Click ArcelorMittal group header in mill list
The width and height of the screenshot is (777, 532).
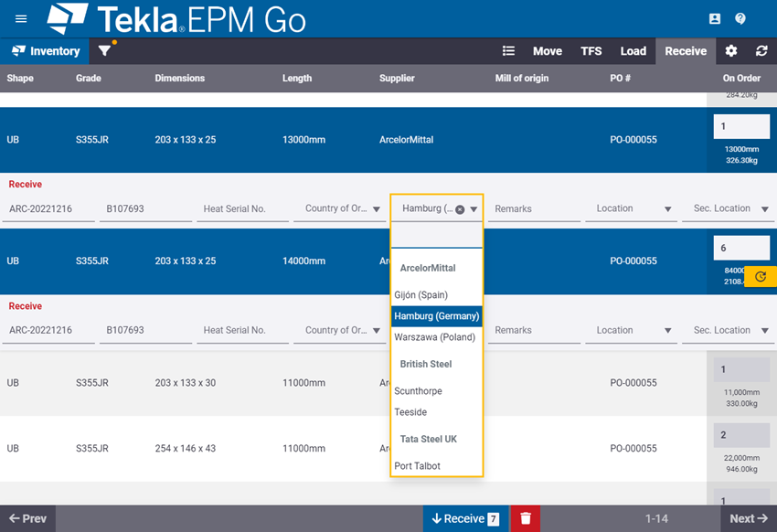(428, 268)
